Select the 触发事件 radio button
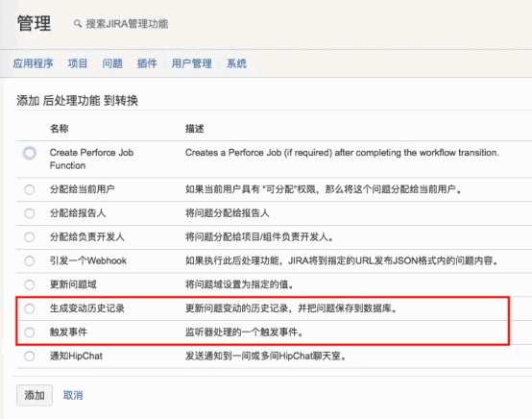The image size is (532, 419). 30,333
